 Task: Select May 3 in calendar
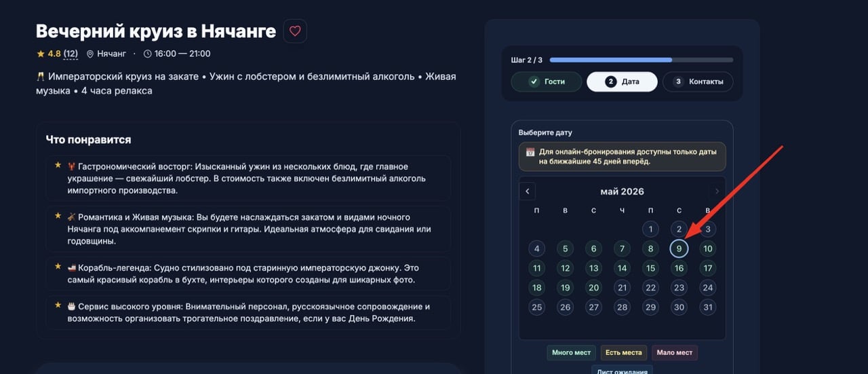click(707, 229)
